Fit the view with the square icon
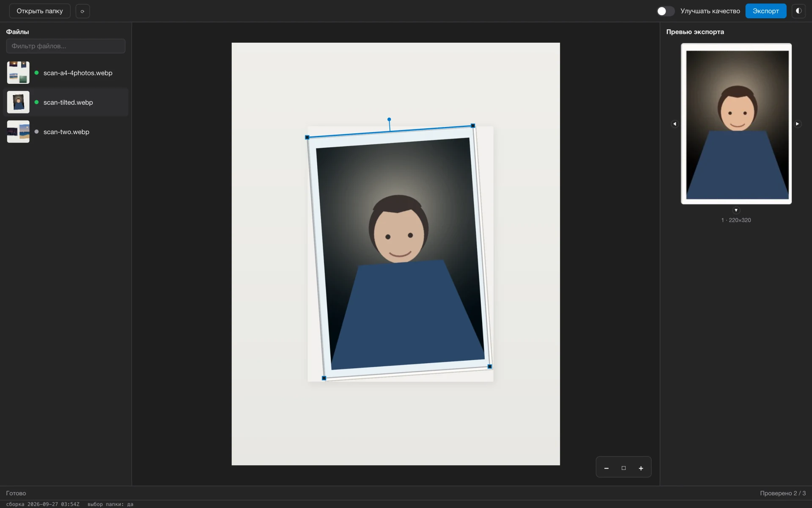Image resolution: width=812 pixels, height=508 pixels. 623,468
